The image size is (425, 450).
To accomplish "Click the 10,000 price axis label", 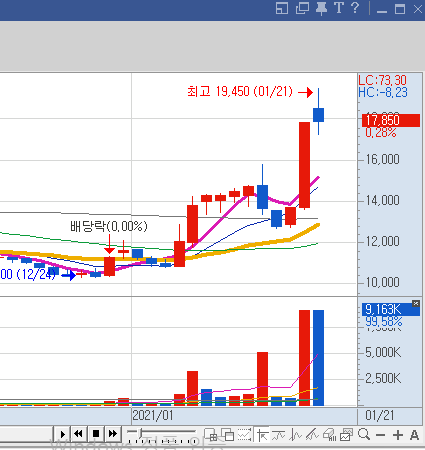I will tap(382, 282).
